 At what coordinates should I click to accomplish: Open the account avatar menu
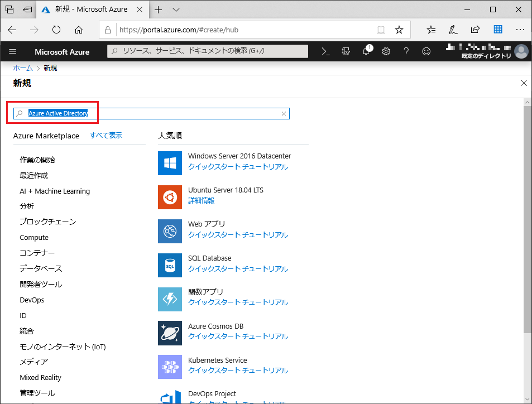[521, 51]
